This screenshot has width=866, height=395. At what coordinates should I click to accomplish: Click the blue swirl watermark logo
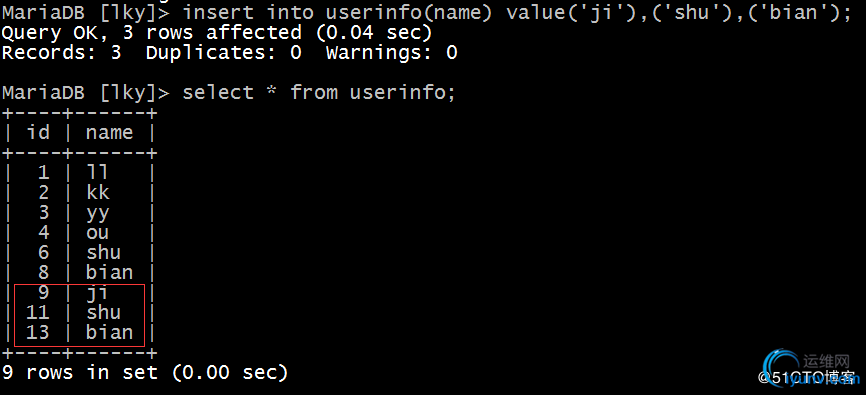[780, 365]
